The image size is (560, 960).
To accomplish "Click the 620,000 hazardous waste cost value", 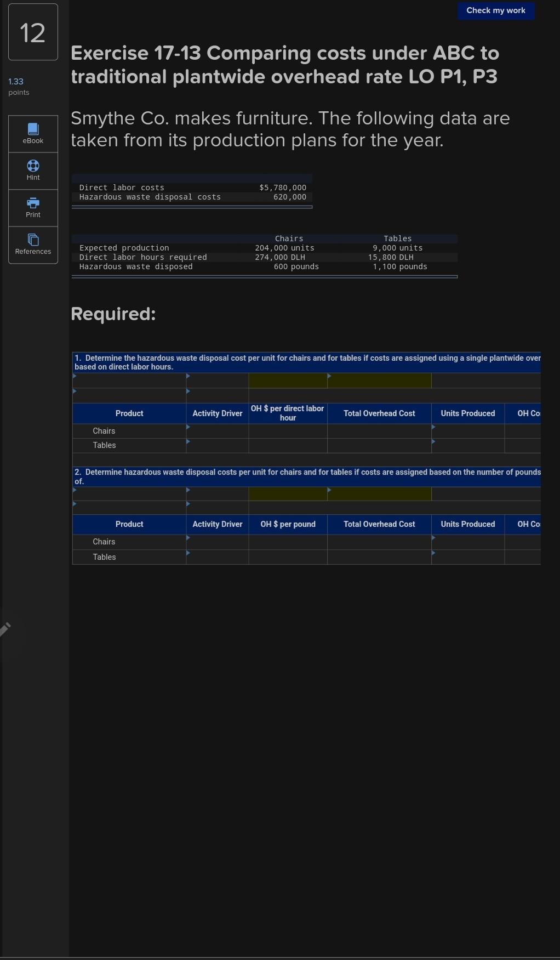I will [x=290, y=197].
